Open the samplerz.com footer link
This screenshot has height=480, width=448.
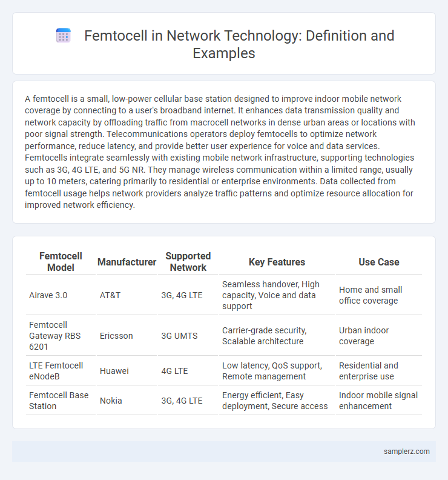(406, 452)
